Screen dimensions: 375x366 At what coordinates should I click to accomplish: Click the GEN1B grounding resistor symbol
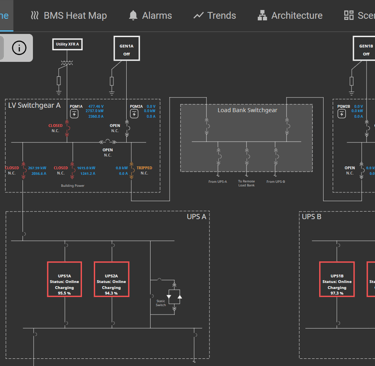tap(351, 81)
